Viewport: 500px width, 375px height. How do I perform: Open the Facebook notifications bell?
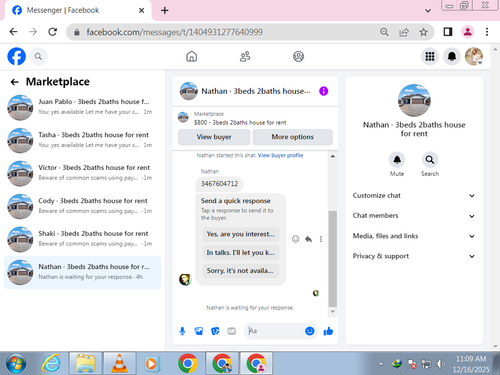(452, 56)
